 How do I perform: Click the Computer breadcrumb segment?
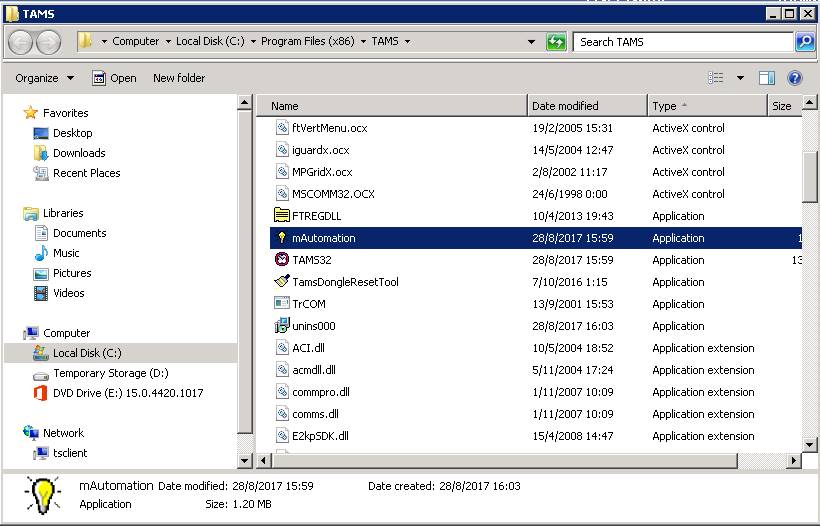(135, 41)
